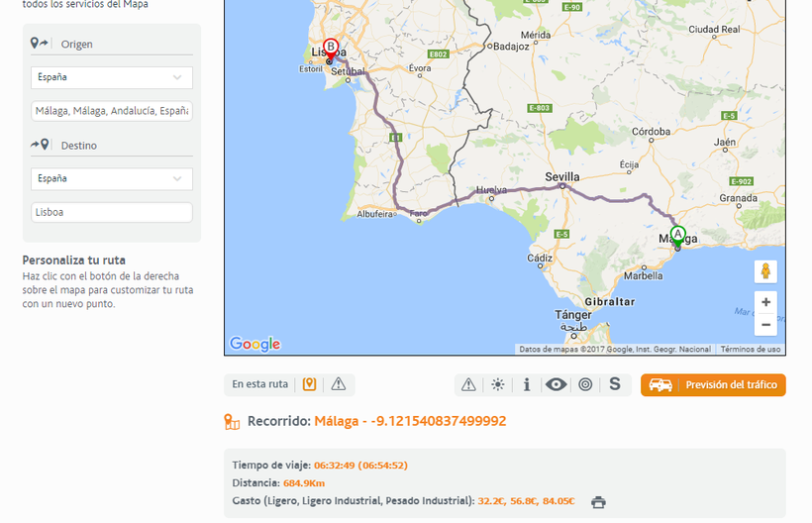Viewport: 812px width, 523px height.
Task: Open the Origen country dropdown
Action: point(111,77)
